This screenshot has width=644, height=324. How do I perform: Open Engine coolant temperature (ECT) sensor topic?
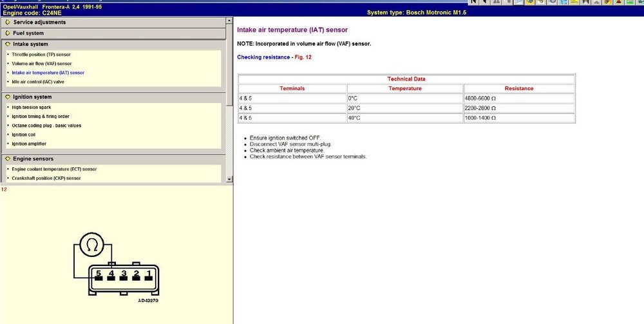click(54, 169)
